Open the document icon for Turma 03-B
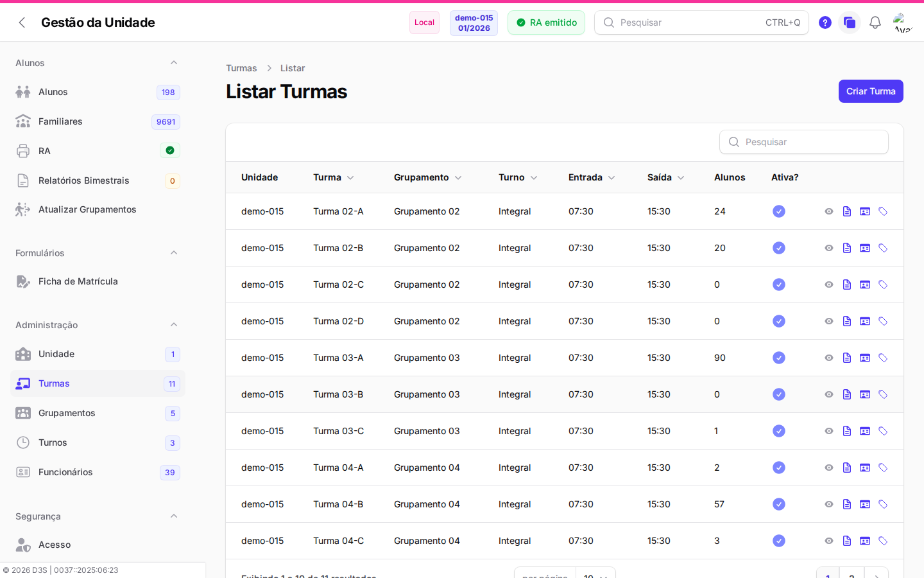 pyautogui.click(x=847, y=394)
